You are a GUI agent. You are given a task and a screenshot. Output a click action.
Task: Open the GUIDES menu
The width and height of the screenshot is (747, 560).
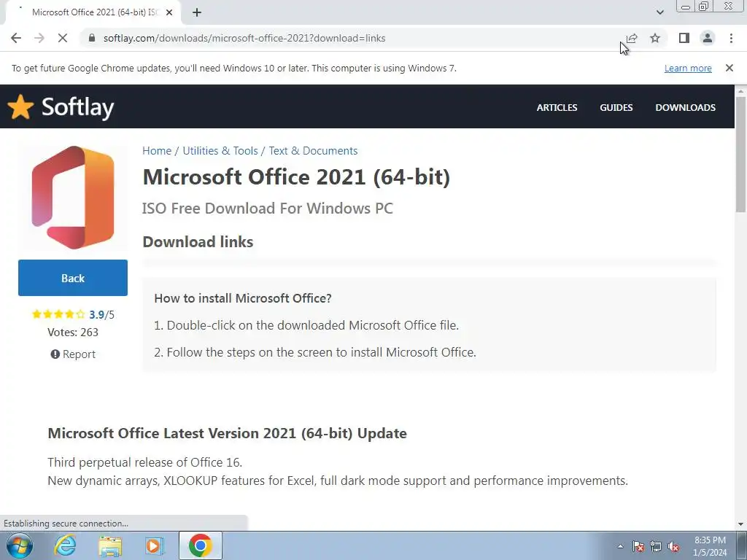[x=616, y=108]
